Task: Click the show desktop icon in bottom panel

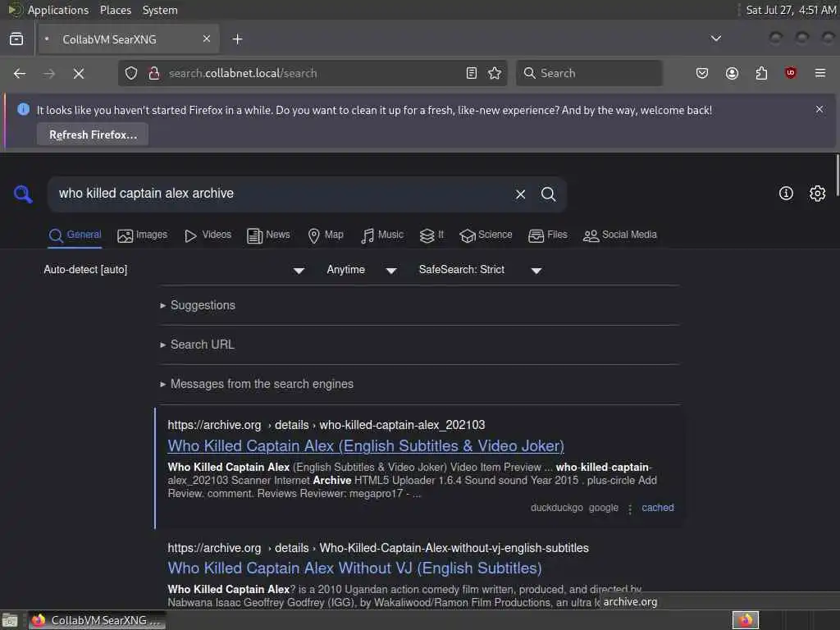Action: pyautogui.click(x=10, y=620)
